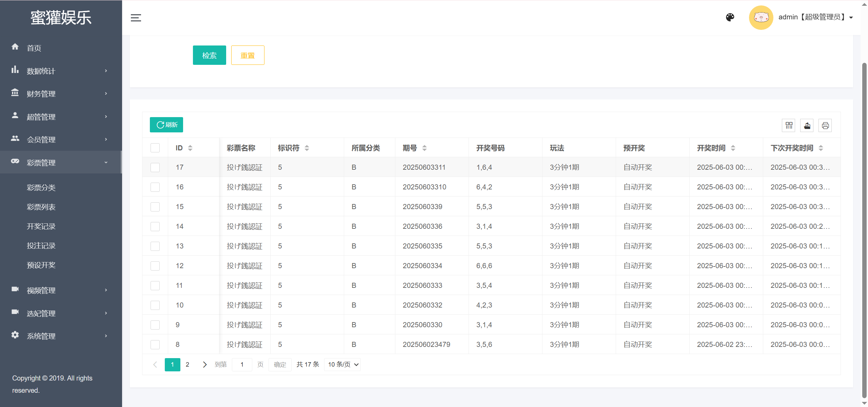Go to page 2 in pagination
This screenshot has width=868, height=407.
point(188,364)
